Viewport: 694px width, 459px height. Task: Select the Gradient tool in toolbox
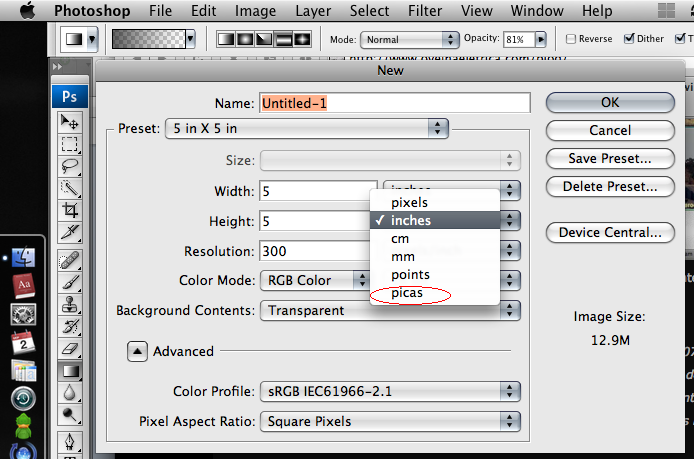pyautogui.click(x=69, y=371)
